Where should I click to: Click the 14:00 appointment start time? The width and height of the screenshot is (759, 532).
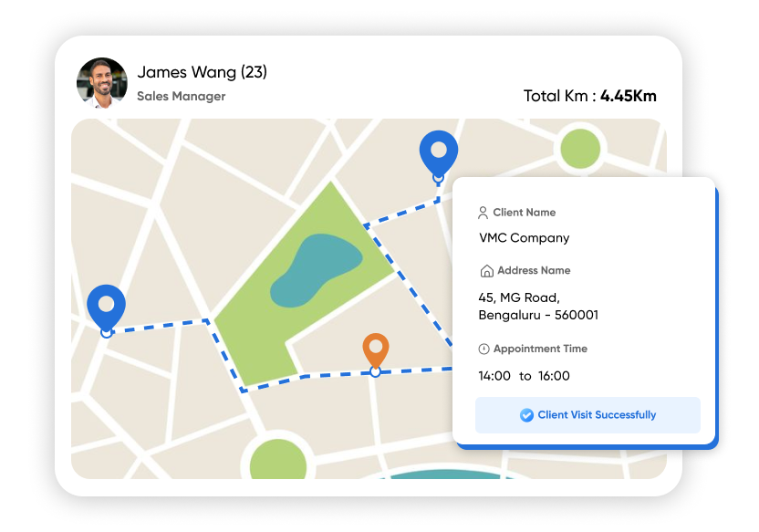coord(494,376)
